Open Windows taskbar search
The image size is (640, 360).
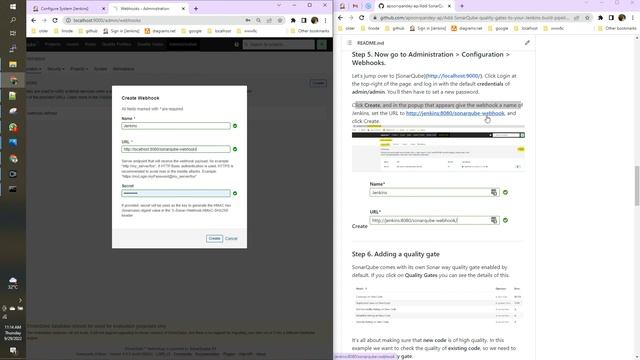tap(13, 20)
